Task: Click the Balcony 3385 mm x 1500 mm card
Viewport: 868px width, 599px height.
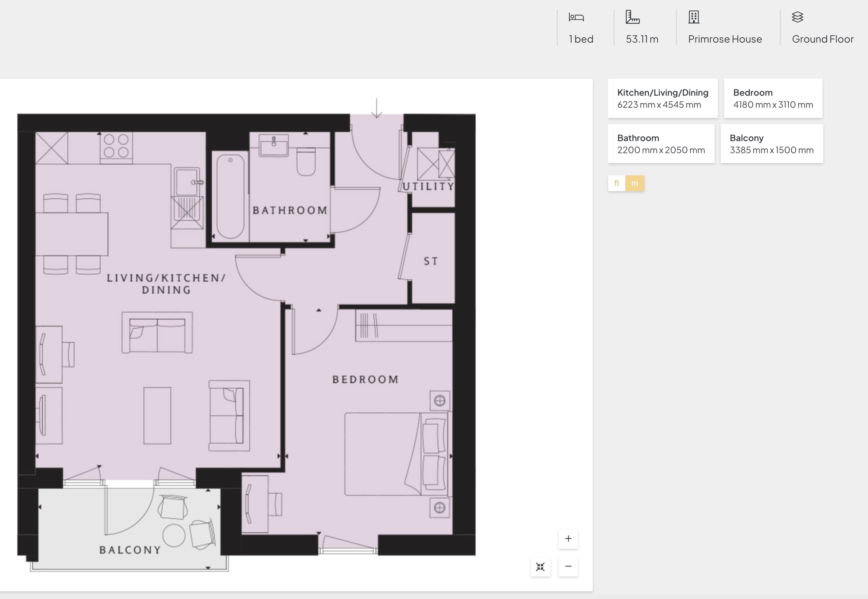Action: (771, 144)
